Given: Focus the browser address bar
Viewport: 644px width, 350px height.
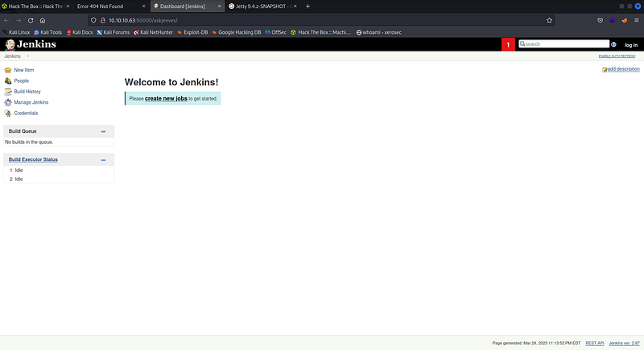Looking at the screenshot, I should 320,20.
